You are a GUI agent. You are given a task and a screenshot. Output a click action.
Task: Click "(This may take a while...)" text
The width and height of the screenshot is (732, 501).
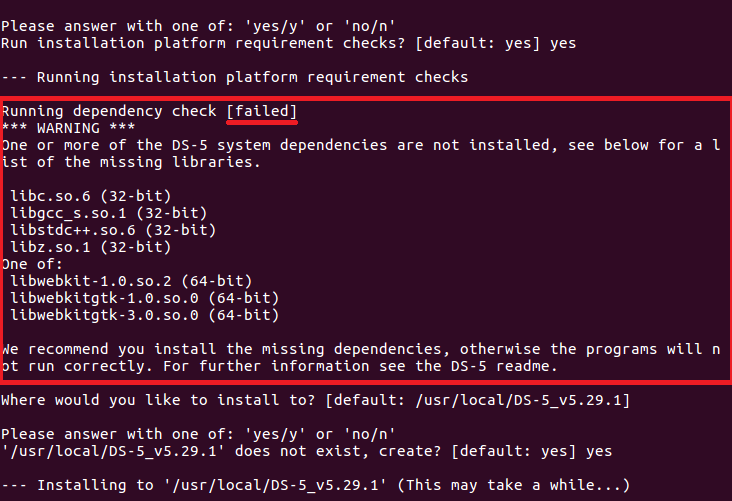tap(522, 485)
